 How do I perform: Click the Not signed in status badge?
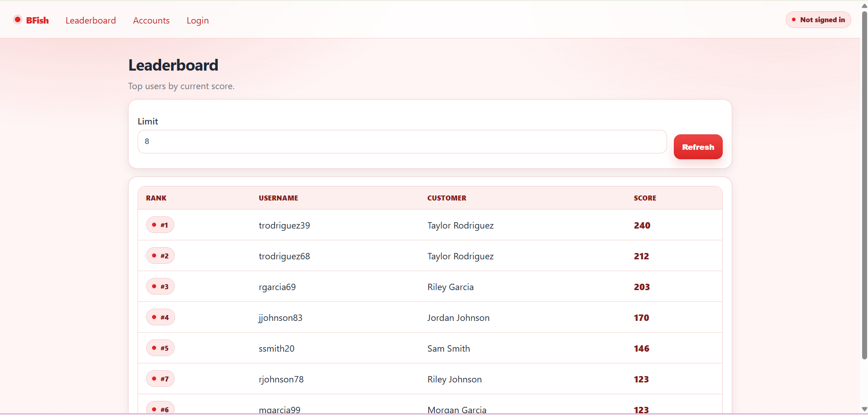818,20
